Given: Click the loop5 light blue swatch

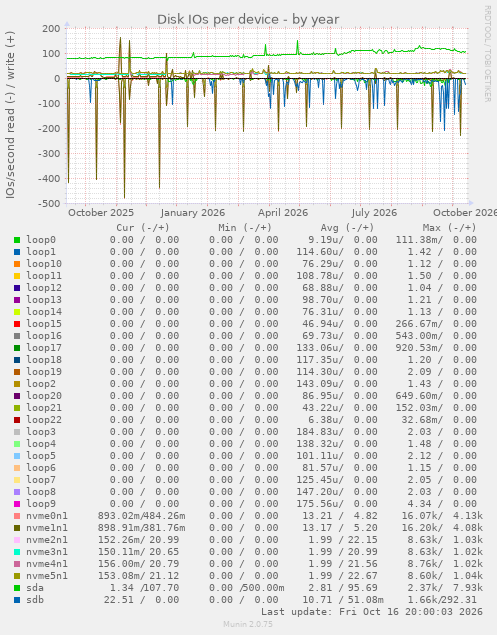Looking at the screenshot, I should (17, 456).
